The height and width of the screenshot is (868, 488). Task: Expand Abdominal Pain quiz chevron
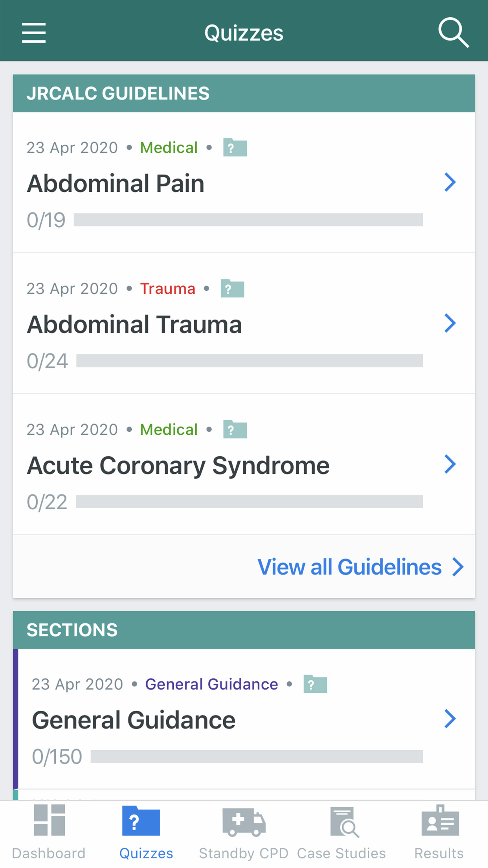(x=450, y=182)
